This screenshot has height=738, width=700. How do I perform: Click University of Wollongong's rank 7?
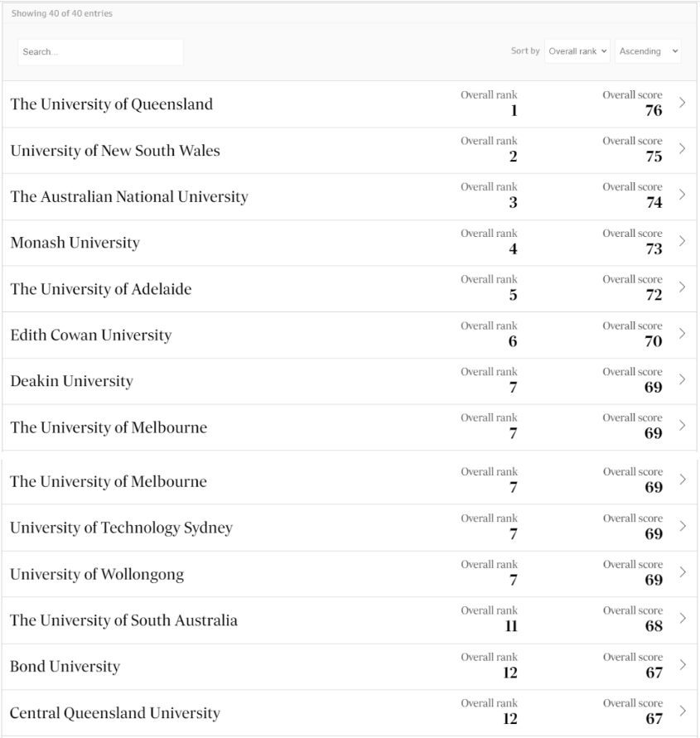(514, 580)
